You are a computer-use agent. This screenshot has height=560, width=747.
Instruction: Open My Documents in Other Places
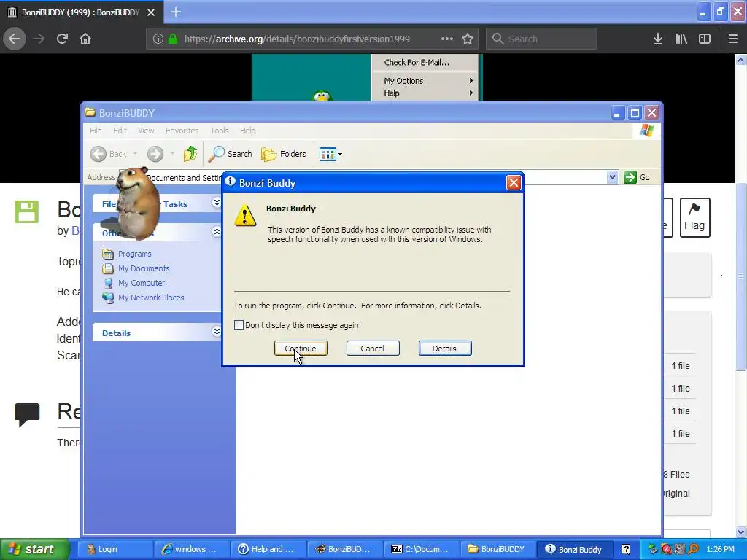(144, 268)
